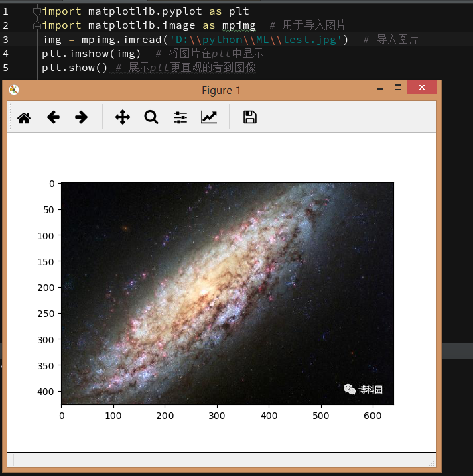Collapse the fold marker on line 2

pos(37,25)
